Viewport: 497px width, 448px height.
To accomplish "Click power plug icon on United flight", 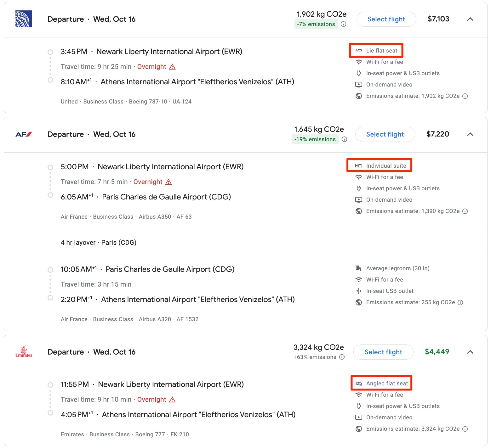I will 358,73.
